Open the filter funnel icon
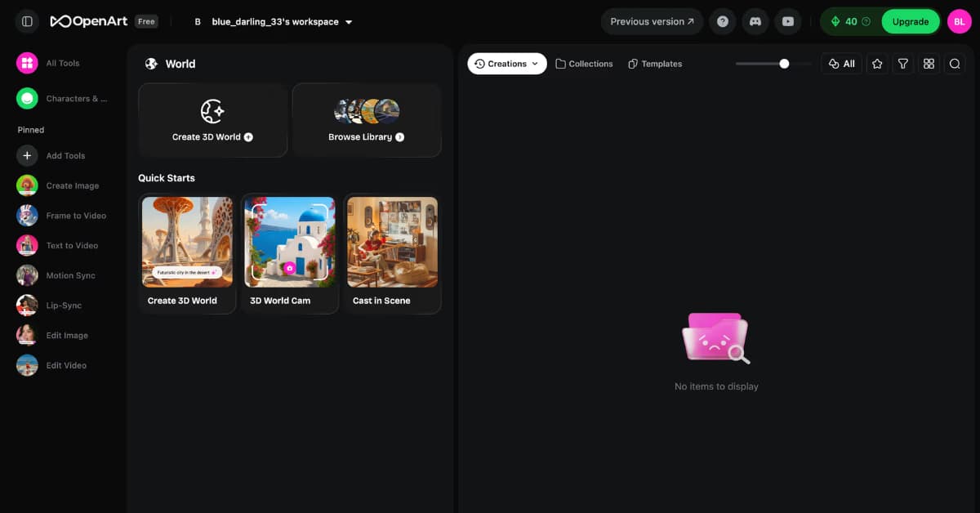980x513 pixels. coord(903,64)
